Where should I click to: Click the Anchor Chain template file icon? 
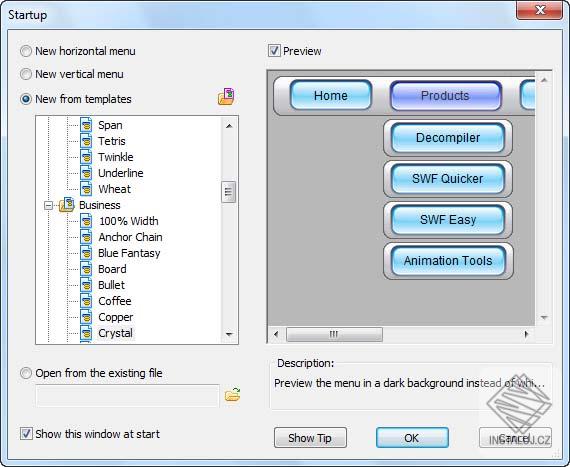(86, 237)
